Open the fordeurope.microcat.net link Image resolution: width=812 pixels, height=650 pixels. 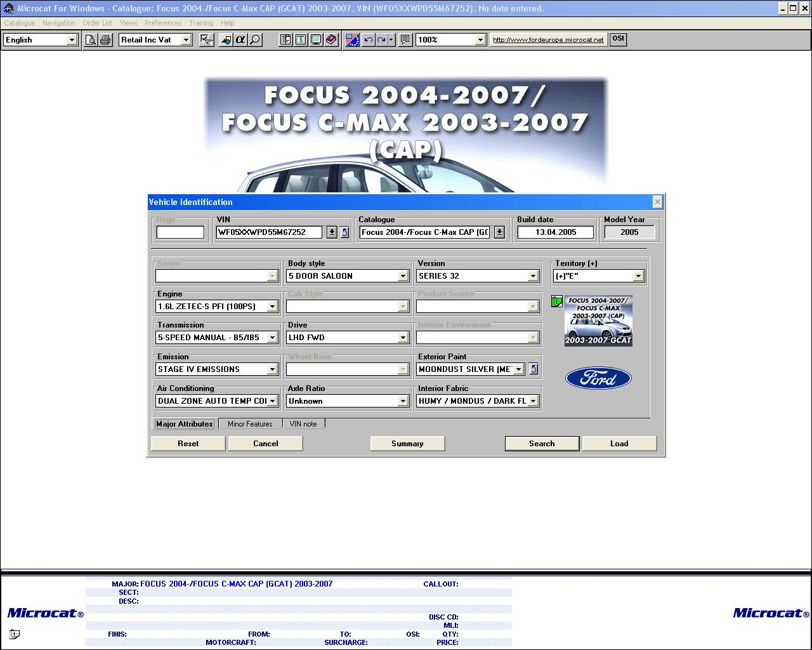pyautogui.click(x=548, y=40)
